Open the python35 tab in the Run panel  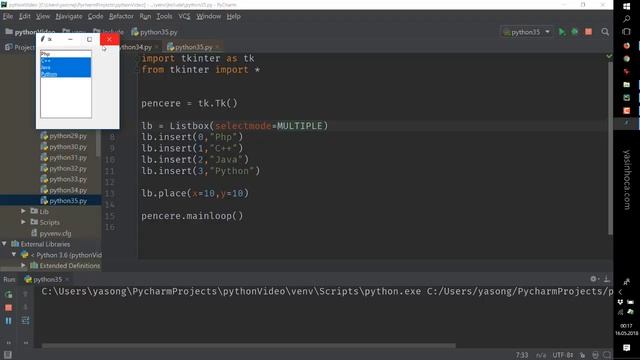click(47, 279)
